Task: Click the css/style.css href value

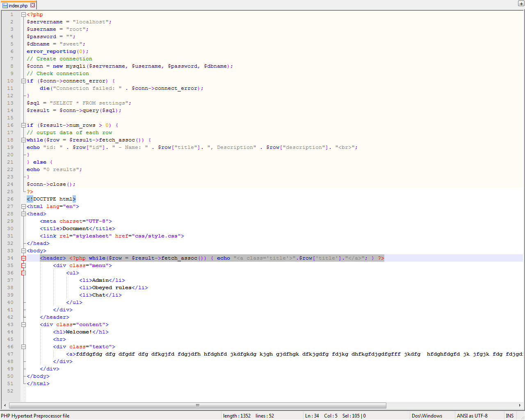Action: 156,236
